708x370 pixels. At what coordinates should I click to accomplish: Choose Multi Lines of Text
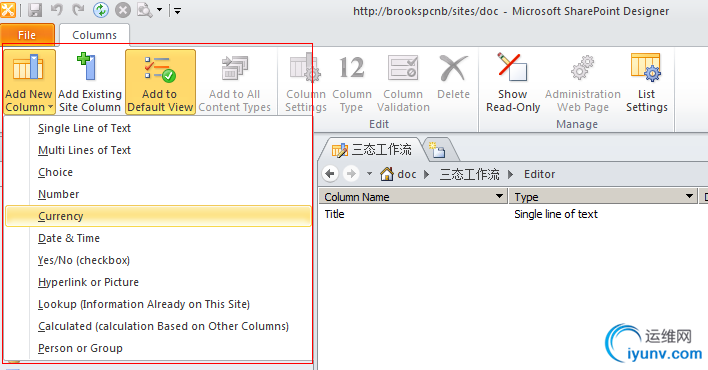point(158,150)
